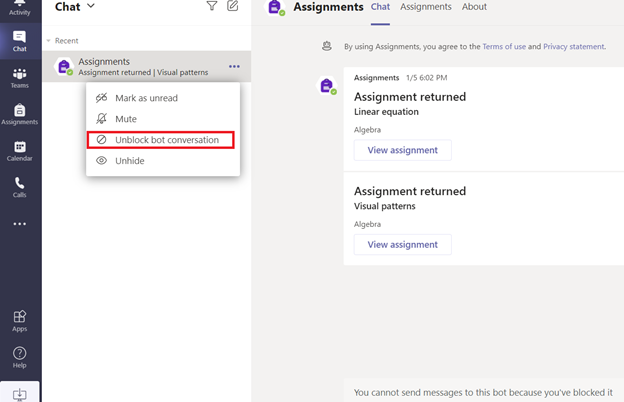Select Unblock bot conversation

161,140
